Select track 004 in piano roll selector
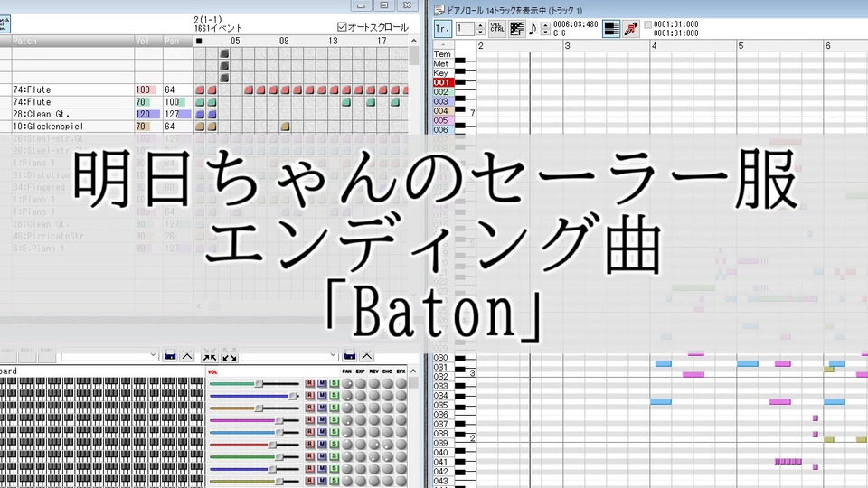Viewport: 868px width, 488px height. pyautogui.click(x=443, y=110)
